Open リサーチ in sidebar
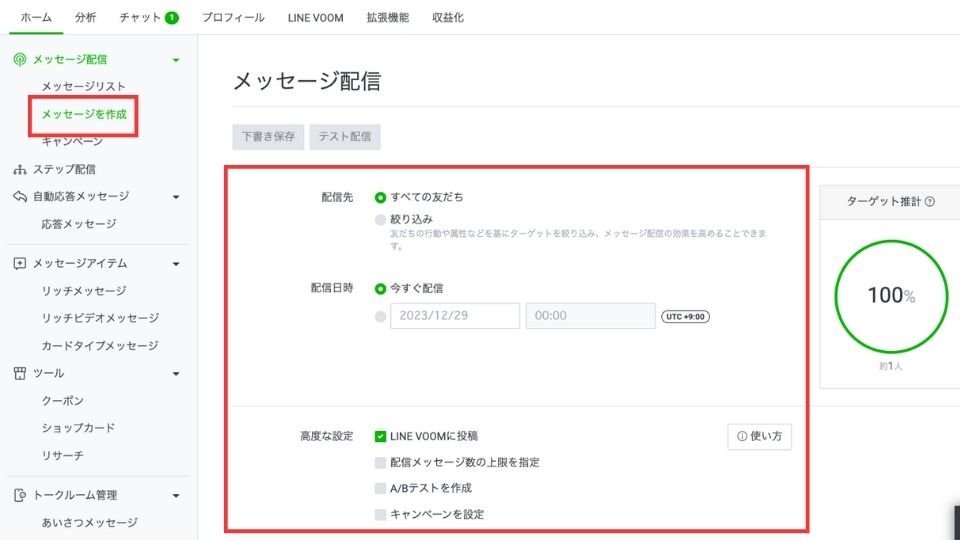Screen dimensions: 960x540 tap(62, 456)
